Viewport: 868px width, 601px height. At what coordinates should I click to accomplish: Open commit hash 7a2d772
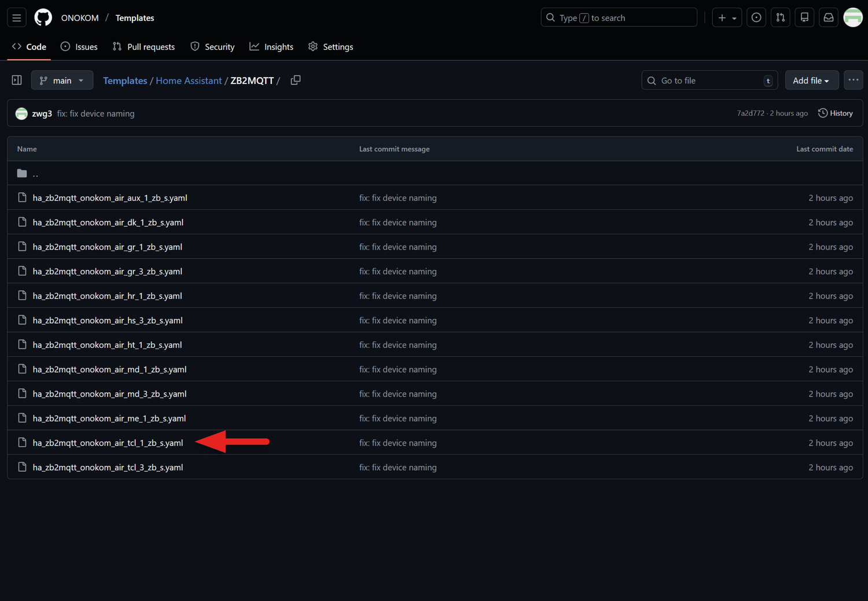point(751,113)
